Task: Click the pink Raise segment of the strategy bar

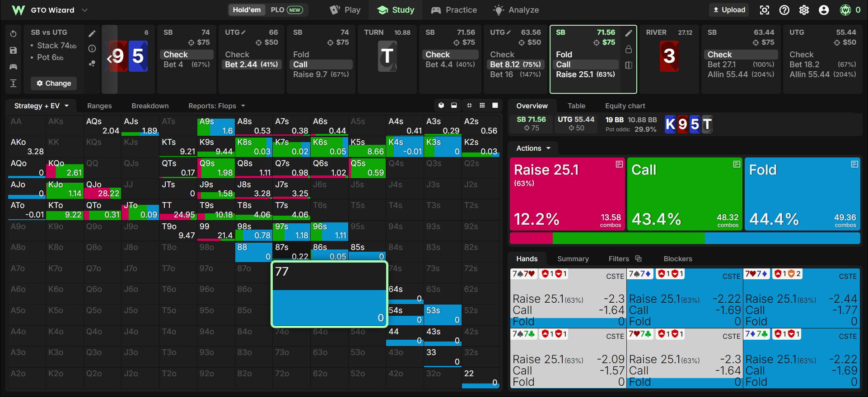Action: (x=531, y=238)
